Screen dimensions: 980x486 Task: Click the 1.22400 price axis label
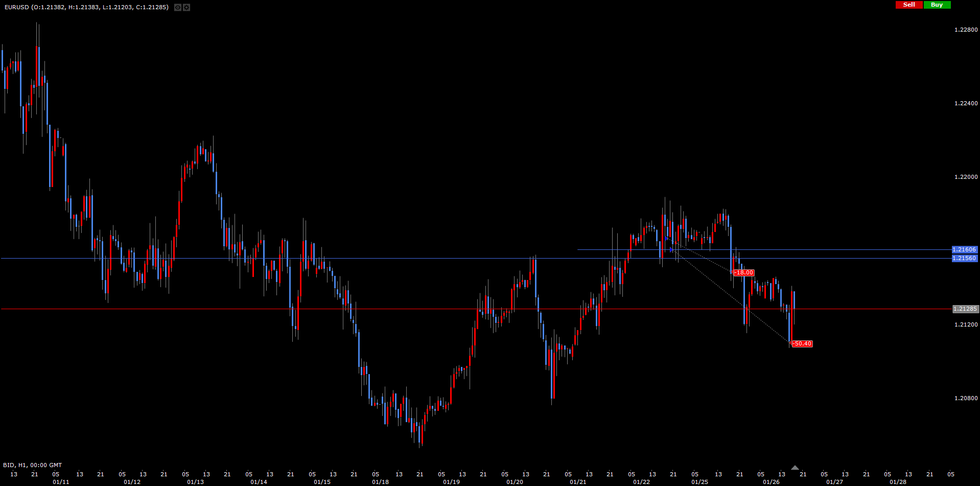pyautogui.click(x=966, y=103)
